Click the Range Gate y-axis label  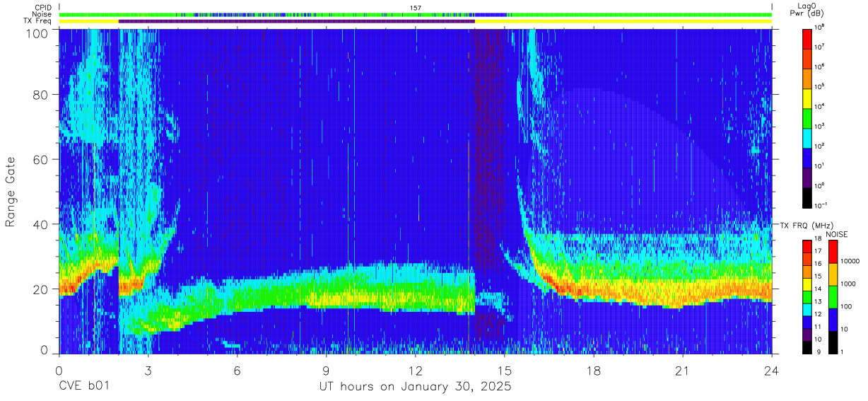11,192
